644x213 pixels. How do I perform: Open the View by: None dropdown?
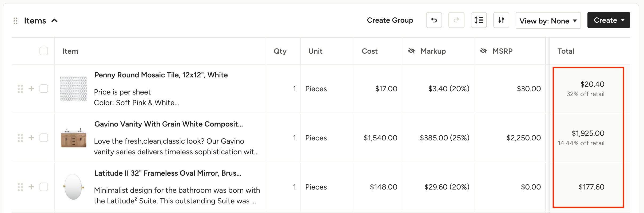click(x=548, y=21)
